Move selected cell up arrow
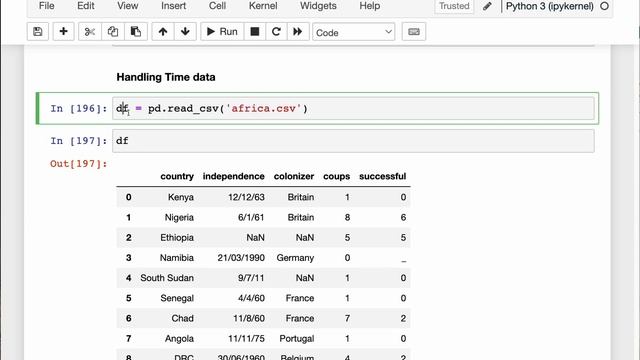 click(163, 32)
